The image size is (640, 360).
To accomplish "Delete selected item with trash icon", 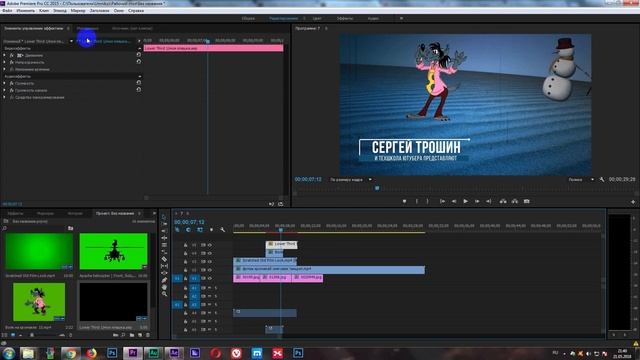I will [148, 335].
